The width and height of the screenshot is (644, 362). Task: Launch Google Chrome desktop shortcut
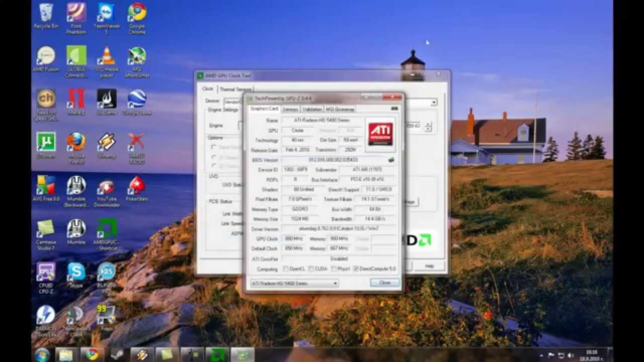click(136, 19)
